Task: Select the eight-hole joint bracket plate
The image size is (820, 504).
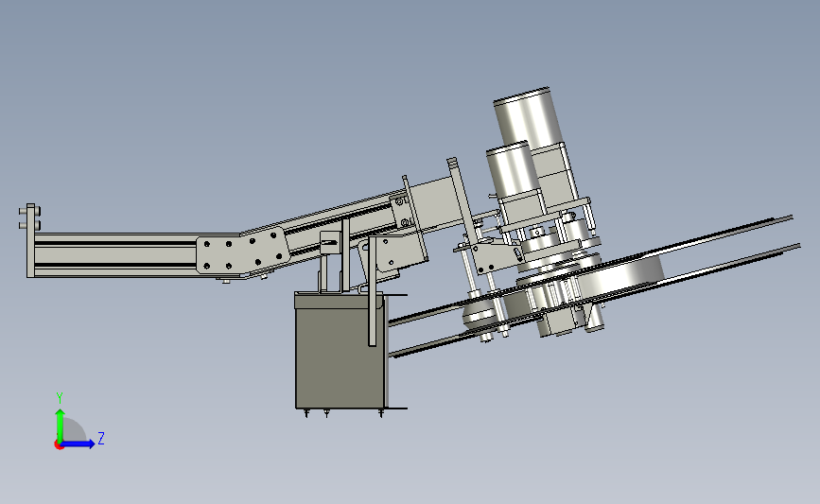Action: tap(243, 251)
